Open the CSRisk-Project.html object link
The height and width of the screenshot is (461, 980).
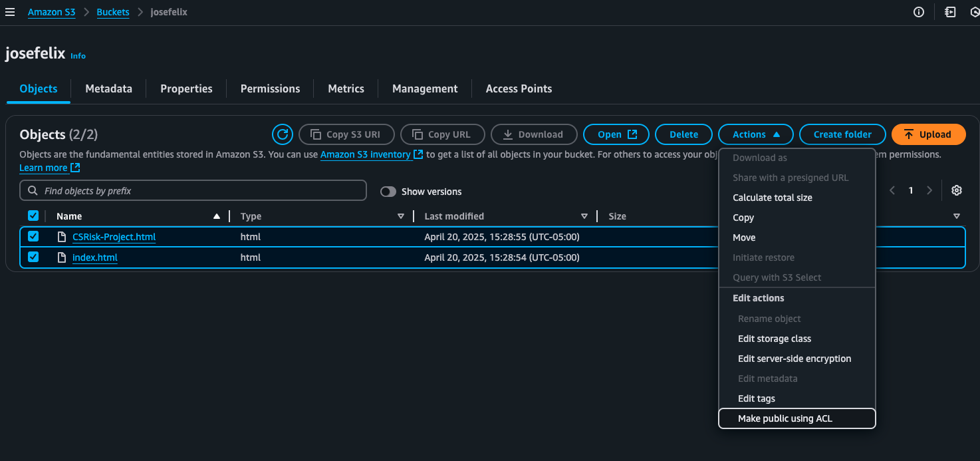114,237
